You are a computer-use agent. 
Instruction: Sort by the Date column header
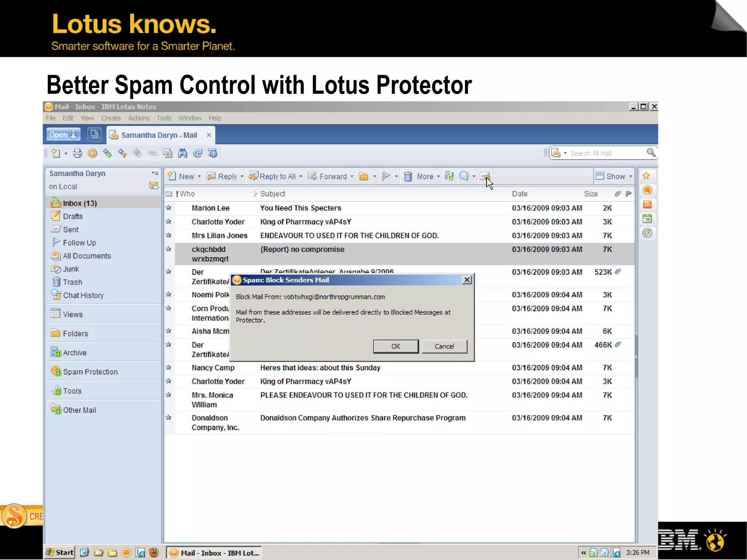point(519,194)
